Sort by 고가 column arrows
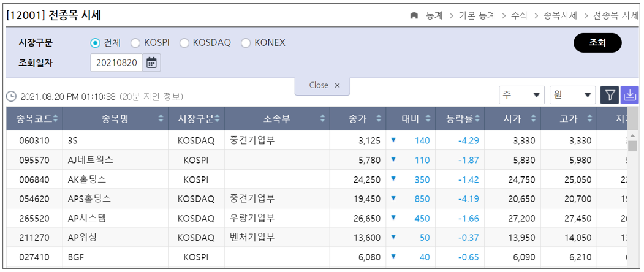This screenshot has width=644, height=272. (590, 119)
